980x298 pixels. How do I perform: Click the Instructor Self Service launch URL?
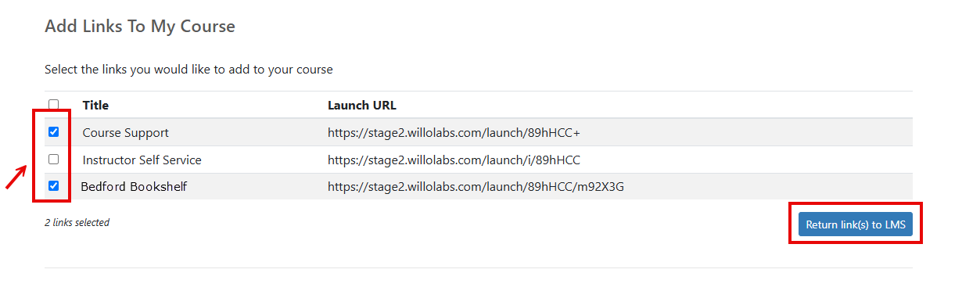(x=454, y=160)
